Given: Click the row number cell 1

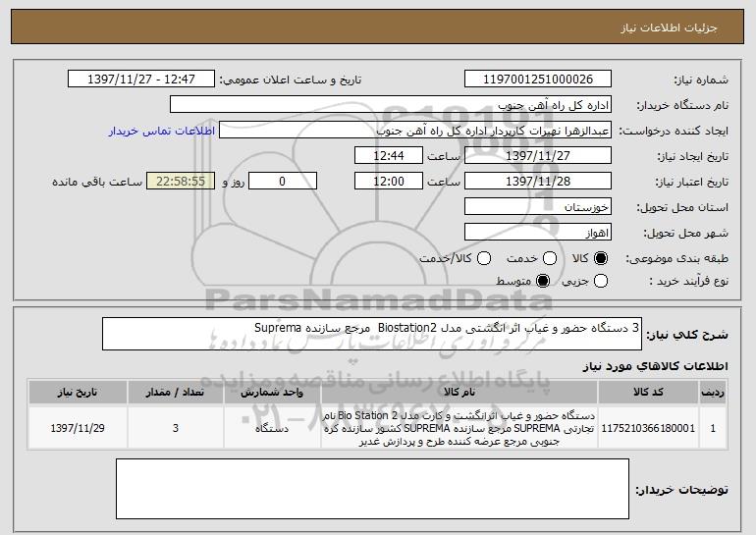Looking at the screenshot, I should coord(713,428).
